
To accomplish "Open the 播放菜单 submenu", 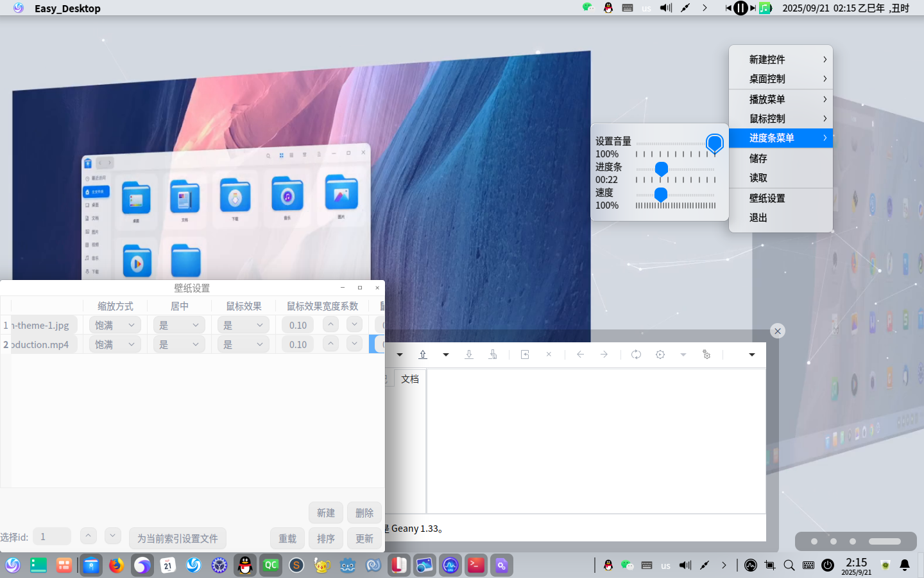I will point(781,99).
